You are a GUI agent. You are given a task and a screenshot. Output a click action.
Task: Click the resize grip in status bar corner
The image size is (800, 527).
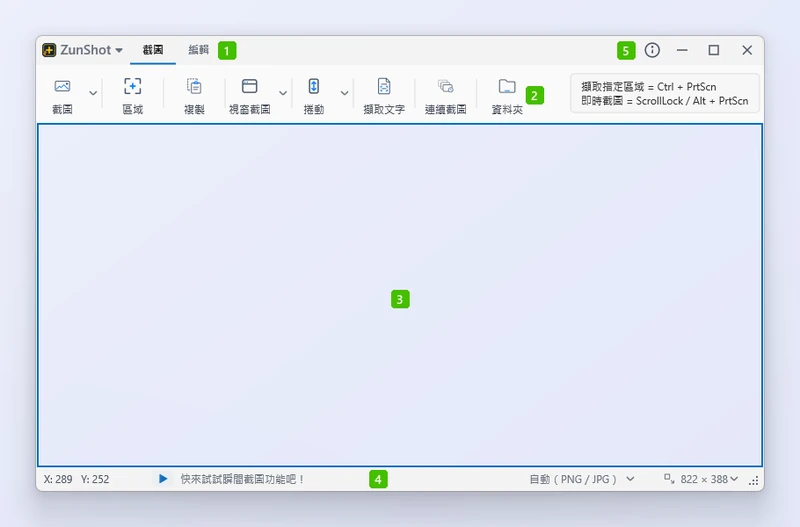point(754,481)
